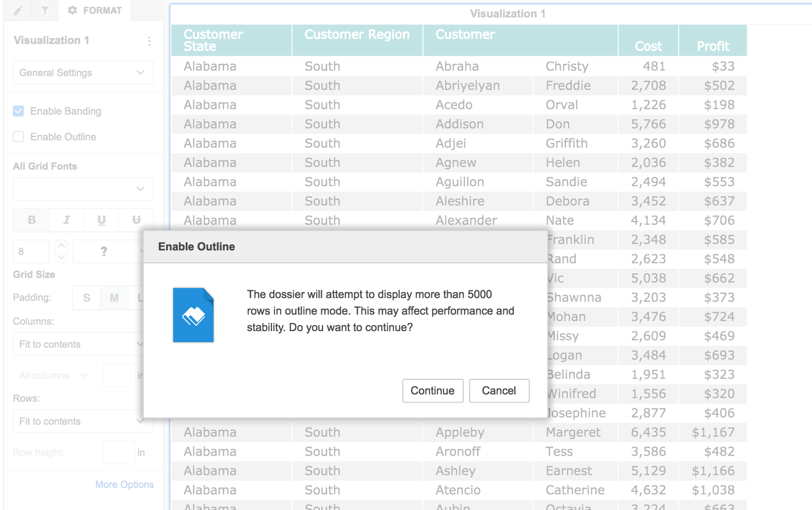Click the font size input showing 8

31,251
